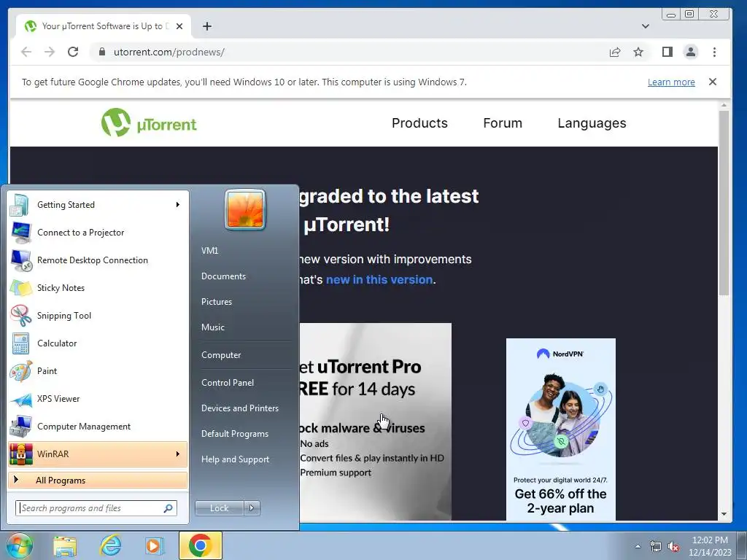Viewport: 747px width, 560px height.
Task: Dismiss the Chrome update infobar
Action: pyautogui.click(x=713, y=82)
